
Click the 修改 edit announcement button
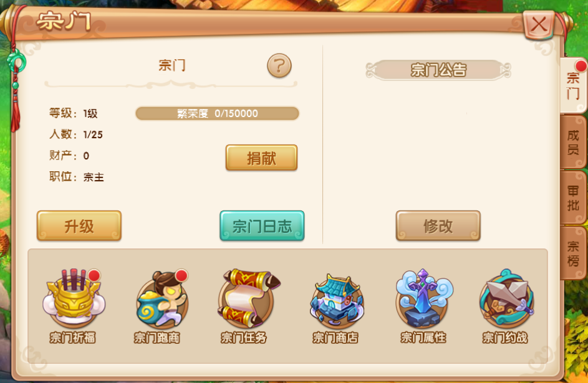[x=438, y=226]
